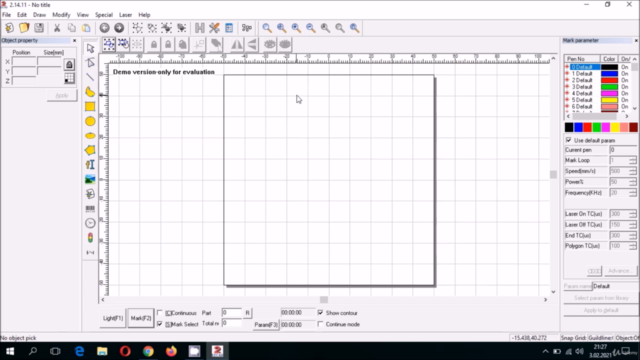Viewport: 640px width, 360px height.
Task: Adjust the Polygon TC spinner arrows
Action: coord(632,246)
